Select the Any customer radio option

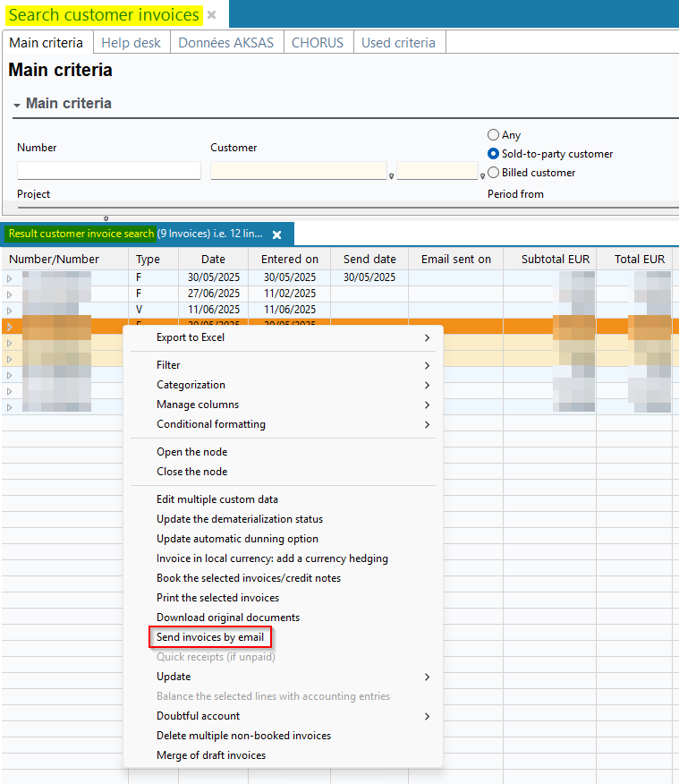point(493,135)
